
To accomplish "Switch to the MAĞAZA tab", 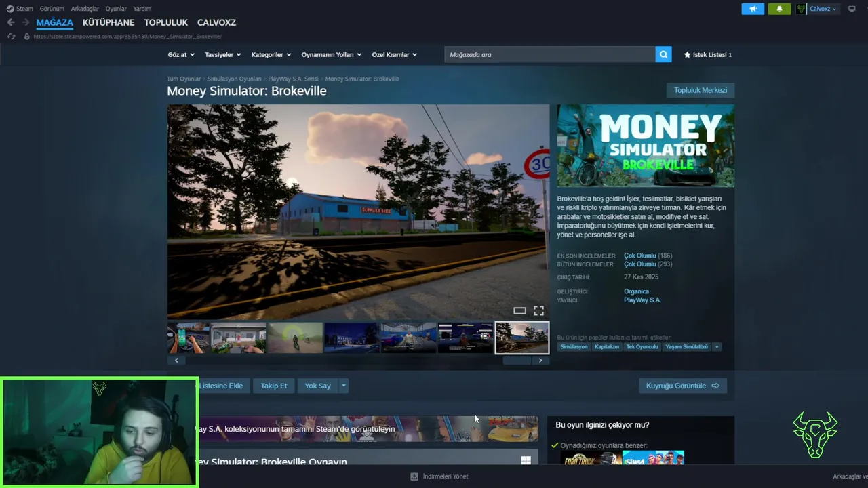I will (x=54, y=22).
